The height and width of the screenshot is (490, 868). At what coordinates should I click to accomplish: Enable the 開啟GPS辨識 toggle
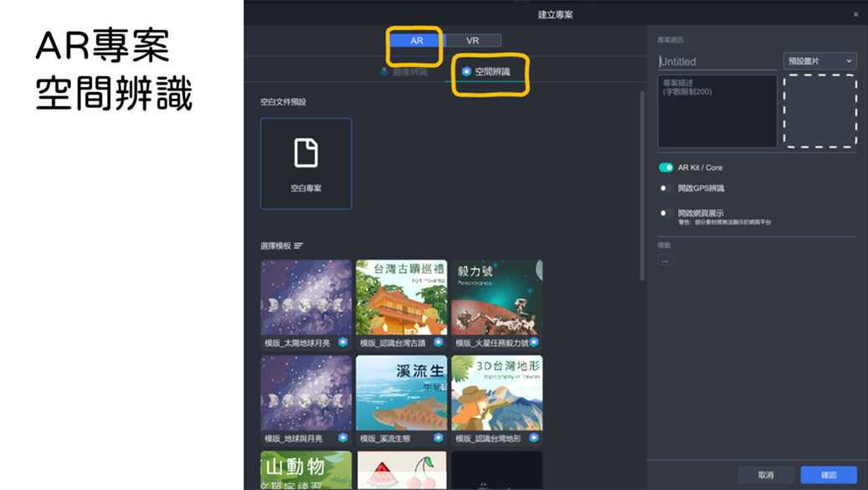tap(665, 188)
